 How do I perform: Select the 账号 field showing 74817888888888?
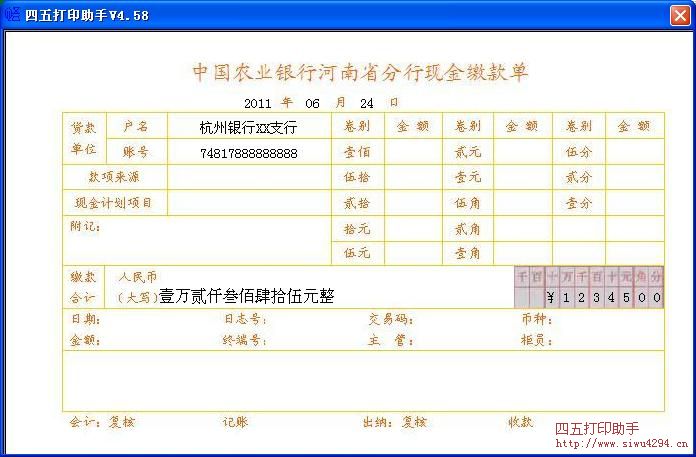tap(248, 153)
